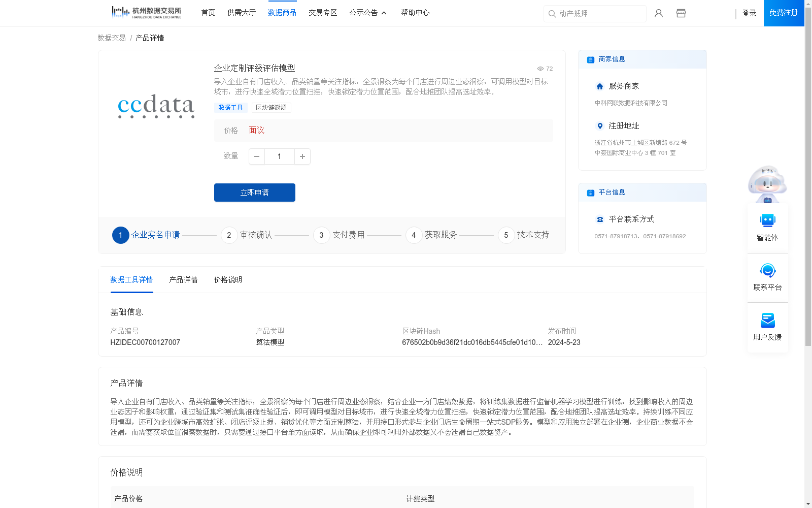Click the truncated 区块链Hash value

[x=472, y=342]
